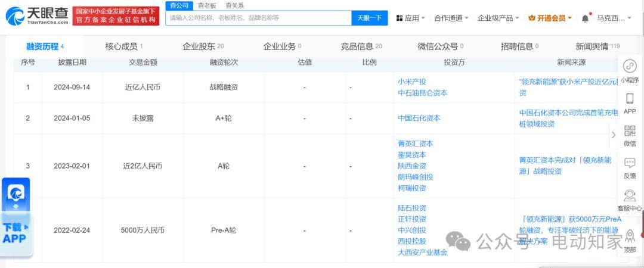
Task: Switch to the 企业业务 tab
Action: tap(282, 46)
